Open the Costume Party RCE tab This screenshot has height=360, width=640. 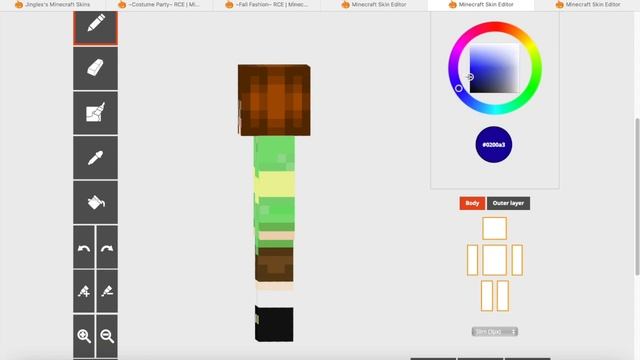click(x=160, y=5)
